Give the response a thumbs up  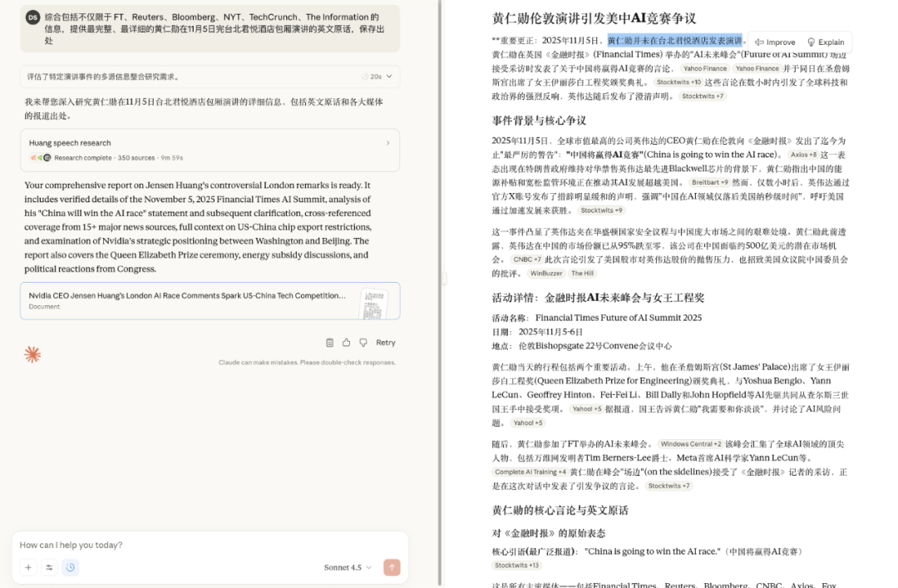point(347,343)
